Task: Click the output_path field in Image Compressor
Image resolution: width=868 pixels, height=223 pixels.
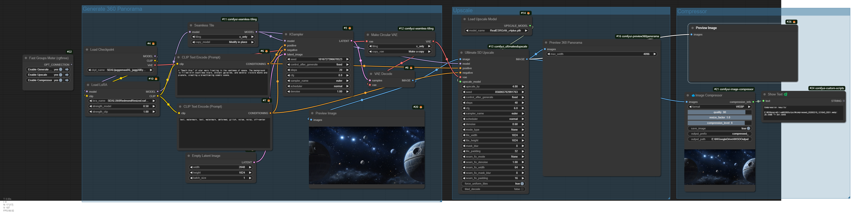Action: [719, 139]
